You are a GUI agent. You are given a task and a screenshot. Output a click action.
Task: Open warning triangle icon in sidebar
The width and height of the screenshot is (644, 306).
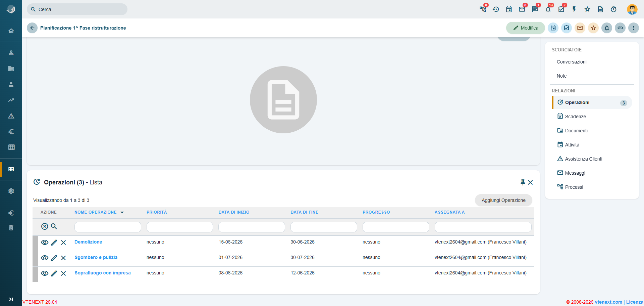point(11,116)
